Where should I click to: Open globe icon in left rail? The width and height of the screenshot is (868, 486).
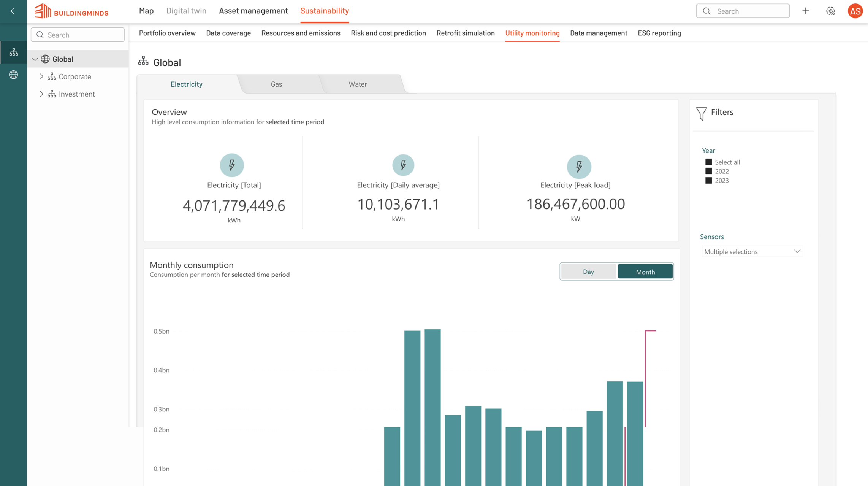(x=14, y=75)
